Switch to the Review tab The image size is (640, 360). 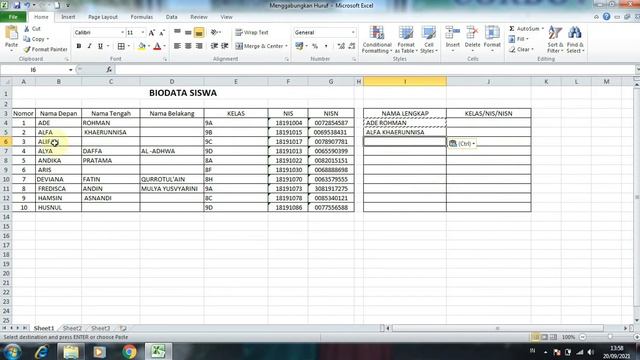click(199, 17)
